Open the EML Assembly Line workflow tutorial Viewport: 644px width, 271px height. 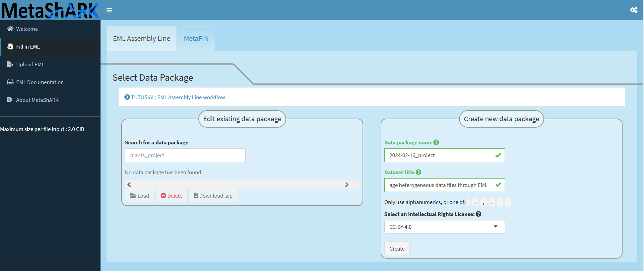click(x=178, y=97)
